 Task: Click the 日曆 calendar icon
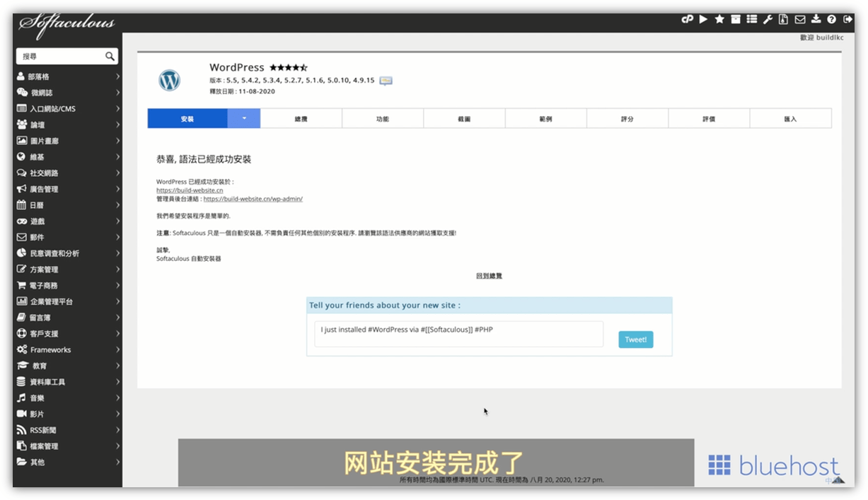point(21,205)
